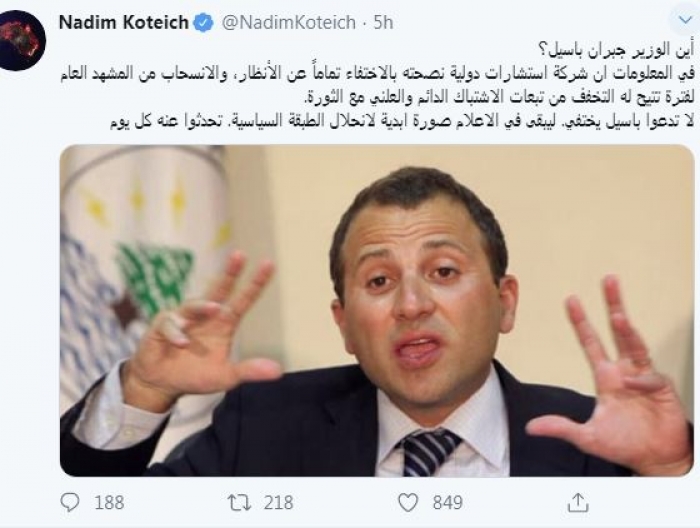Retweet this post using the arrows icon

(x=240, y=503)
